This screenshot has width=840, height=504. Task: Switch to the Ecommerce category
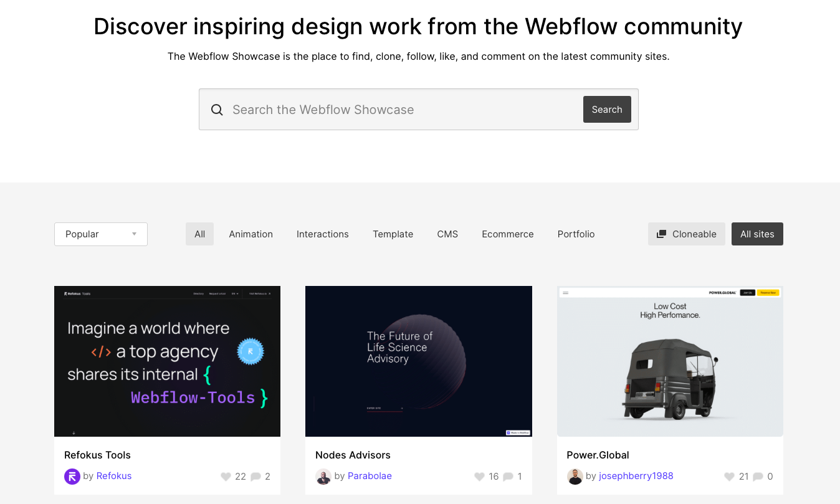[x=508, y=234]
